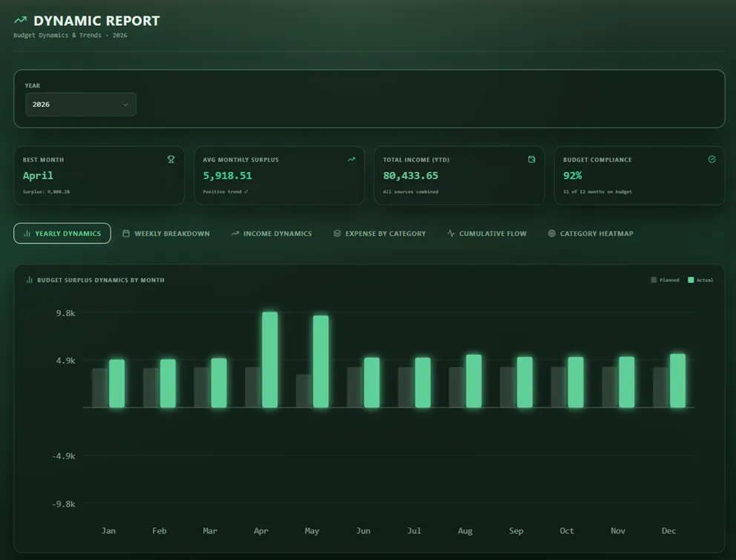736x560 pixels.
Task: Click the check-circle icon on Budget Compliance card
Action: 712,159
